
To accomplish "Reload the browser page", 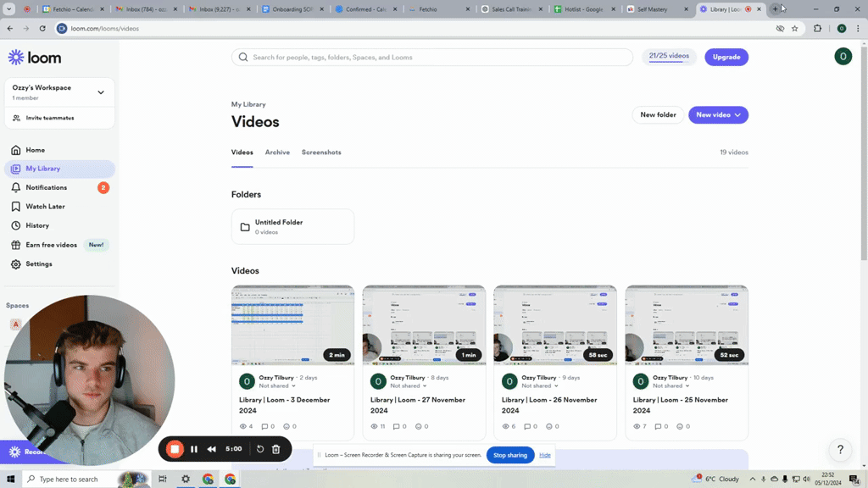I will pyautogui.click(x=42, y=28).
